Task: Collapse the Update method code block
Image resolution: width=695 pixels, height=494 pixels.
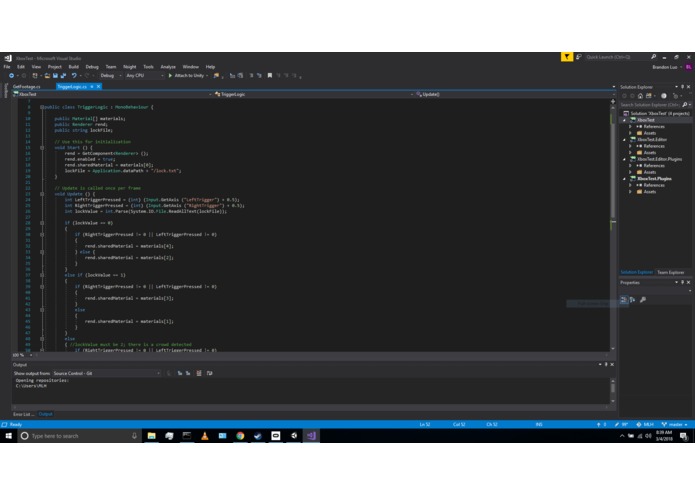Action: [x=42, y=194]
